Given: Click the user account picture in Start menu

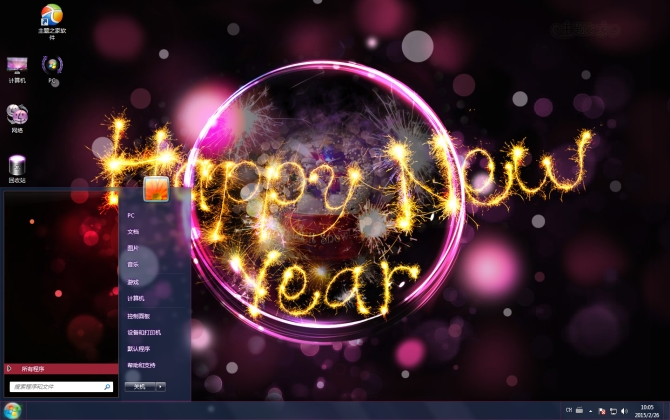Looking at the screenshot, I should (x=155, y=189).
